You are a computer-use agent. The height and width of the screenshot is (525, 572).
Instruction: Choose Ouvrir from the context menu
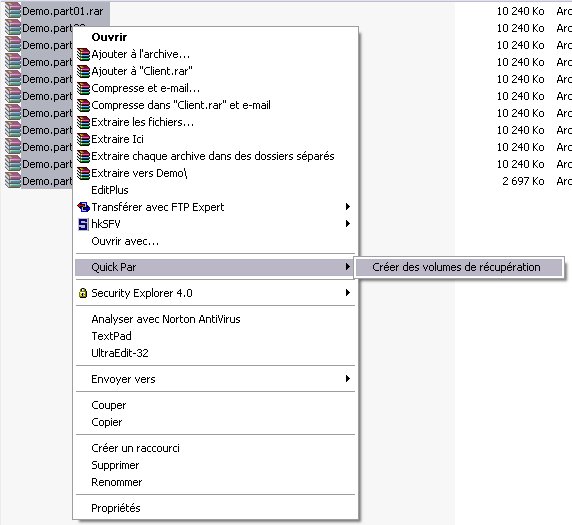tap(215, 37)
